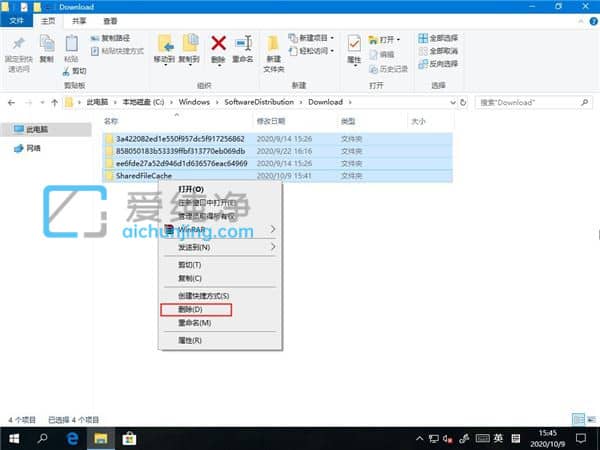Choose Delete (D) in context menu

click(220, 310)
